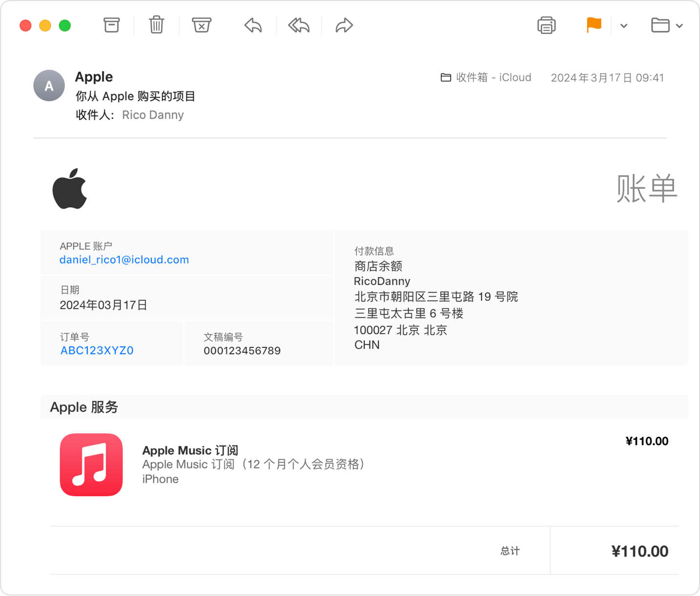The width and height of the screenshot is (700, 596).
Task: Open the Move to folder icon
Action: 660,25
